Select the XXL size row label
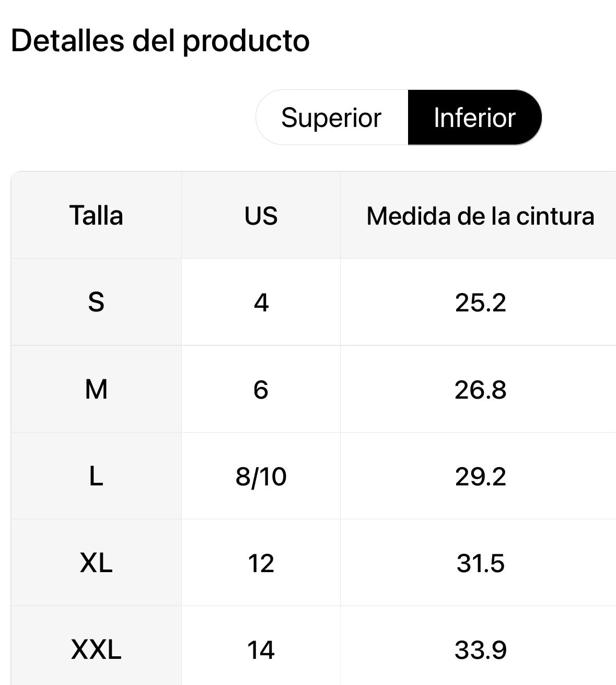616x685 pixels. (x=96, y=650)
